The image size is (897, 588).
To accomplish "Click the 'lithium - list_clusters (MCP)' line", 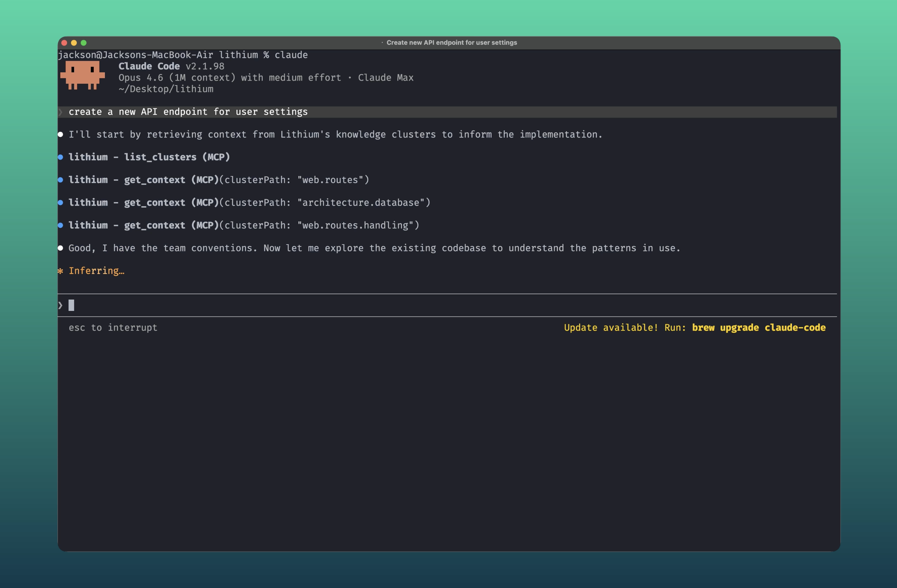I will [x=149, y=157].
